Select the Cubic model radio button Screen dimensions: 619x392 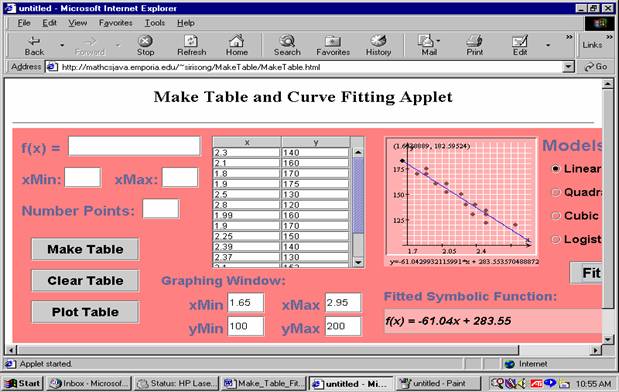tap(555, 216)
